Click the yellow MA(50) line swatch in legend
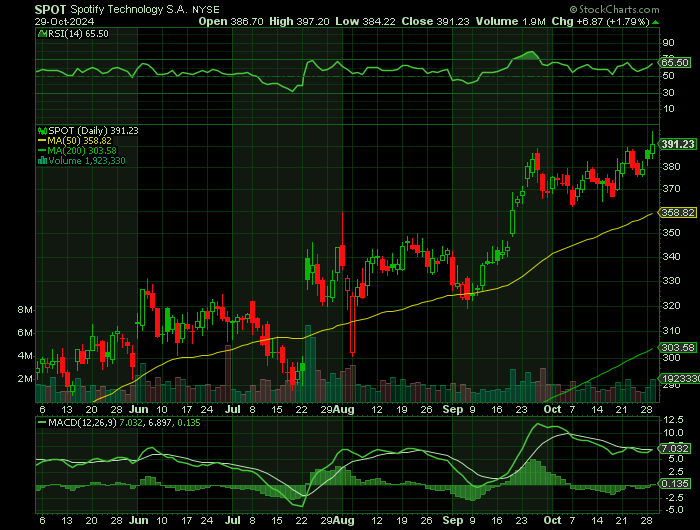 42,141
